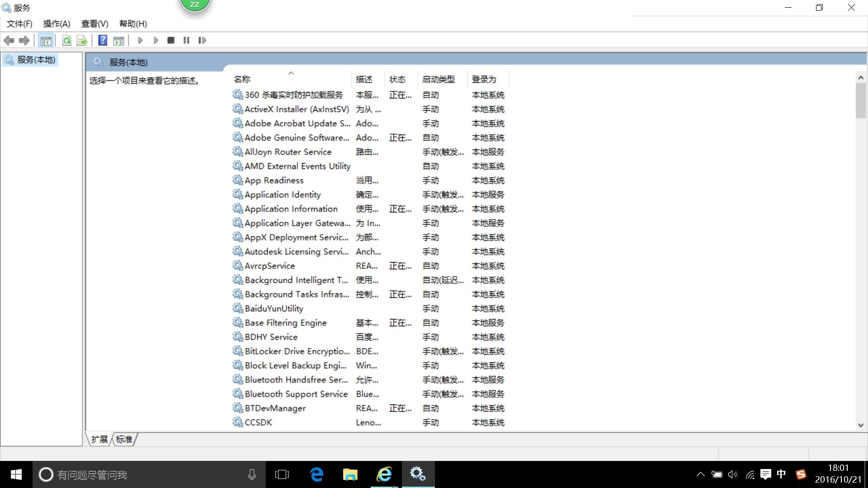This screenshot has width=868, height=488.
Task: Switch to the 扩展 tab
Action: click(x=99, y=439)
